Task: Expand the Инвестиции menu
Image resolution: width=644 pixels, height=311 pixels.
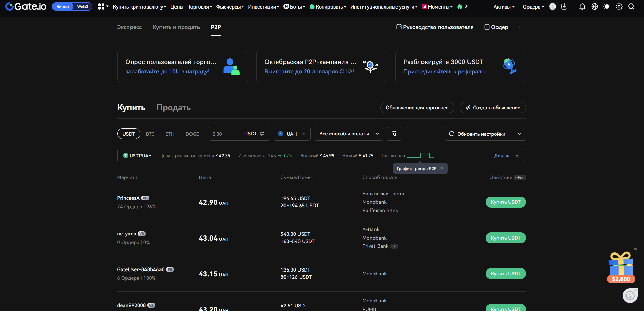Action: coord(264,6)
